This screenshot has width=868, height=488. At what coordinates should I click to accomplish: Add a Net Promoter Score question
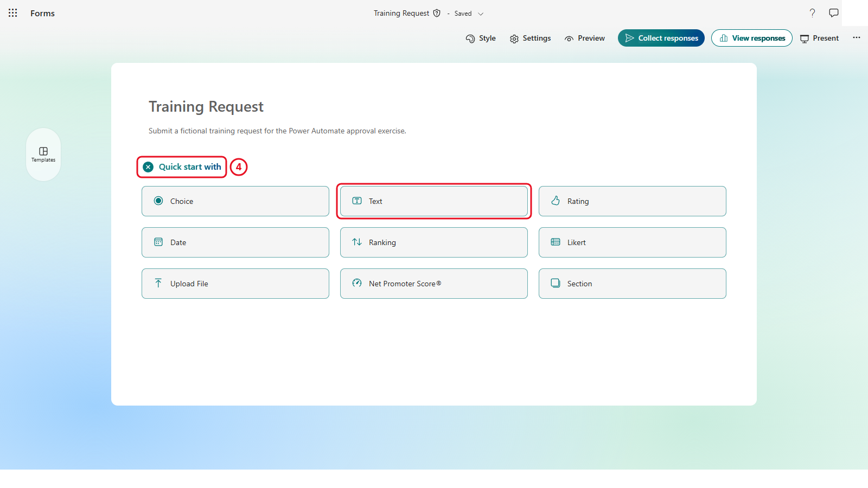pos(434,284)
